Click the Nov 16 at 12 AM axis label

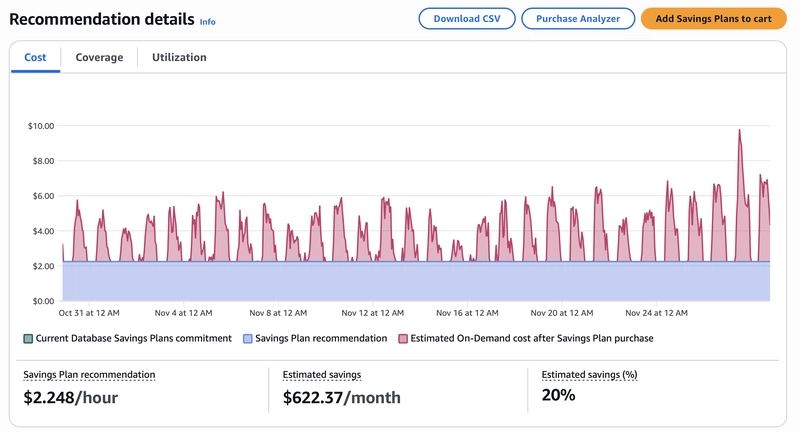[467, 313]
